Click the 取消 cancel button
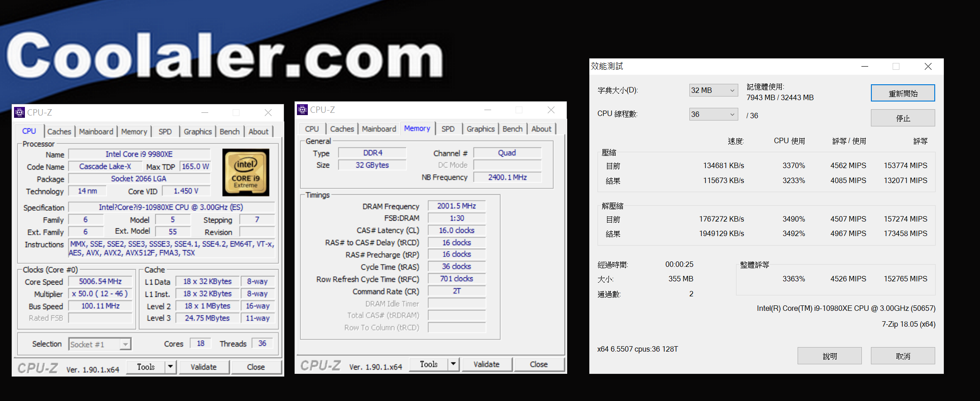The height and width of the screenshot is (401, 980). click(903, 356)
